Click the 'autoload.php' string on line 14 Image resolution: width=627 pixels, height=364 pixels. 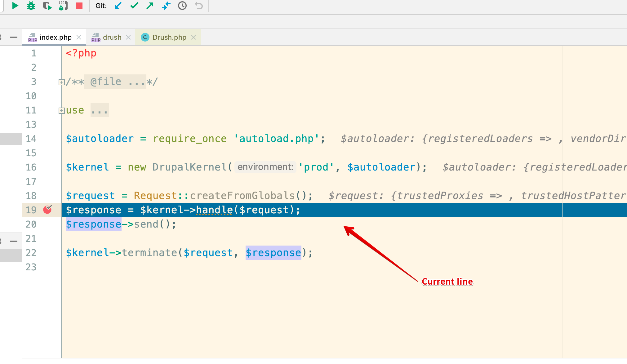point(276,139)
